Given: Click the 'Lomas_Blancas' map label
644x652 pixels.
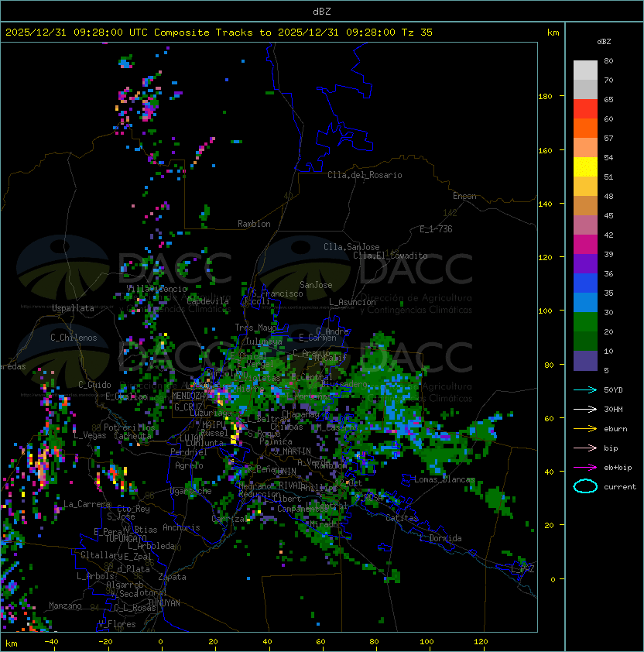Looking at the screenshot, I should tap(444, 480).
